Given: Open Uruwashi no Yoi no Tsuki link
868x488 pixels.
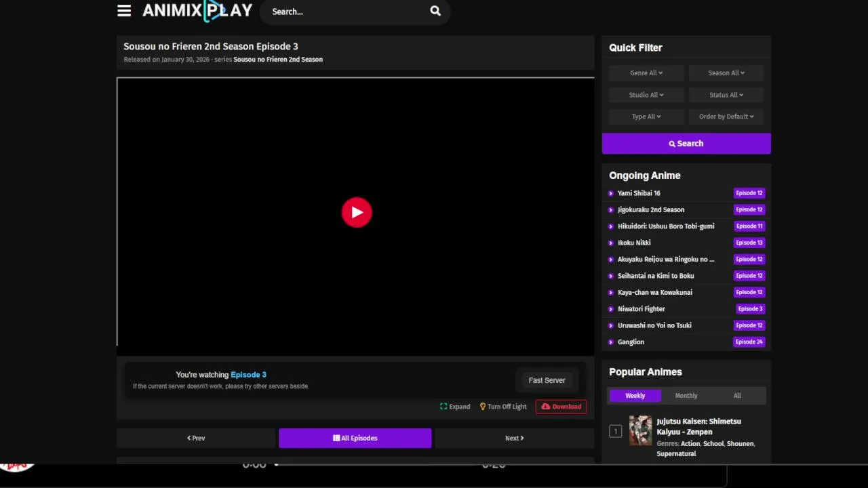Looking at the screenshot, I should [654, 325].
